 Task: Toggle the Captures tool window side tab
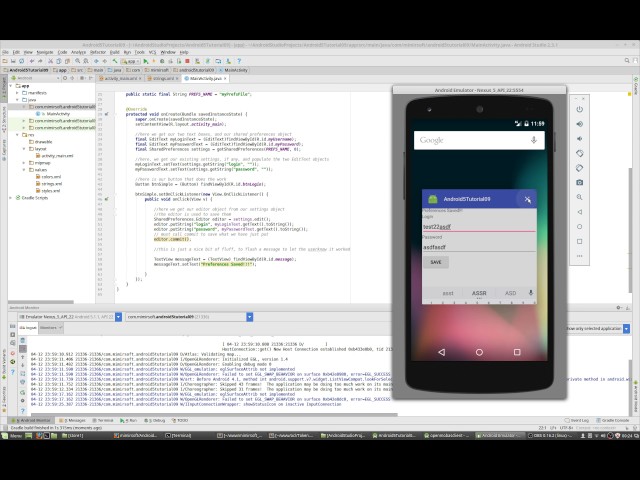[x=4, y=149]
